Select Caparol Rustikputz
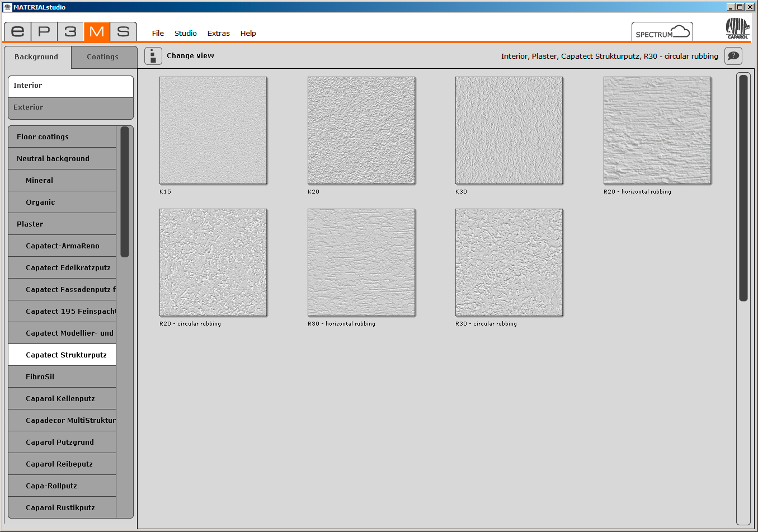Screen dimensions: 758x532 (x=62, y=507)
